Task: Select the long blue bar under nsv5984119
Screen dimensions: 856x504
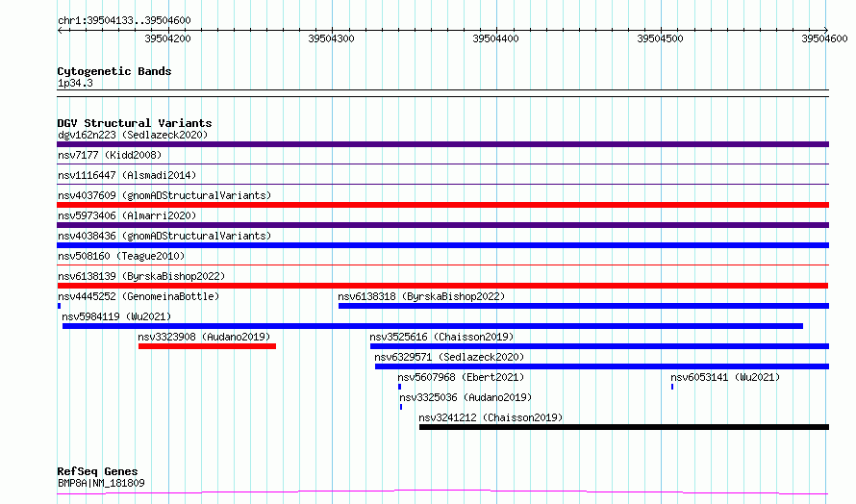Action: pos(433,326)
